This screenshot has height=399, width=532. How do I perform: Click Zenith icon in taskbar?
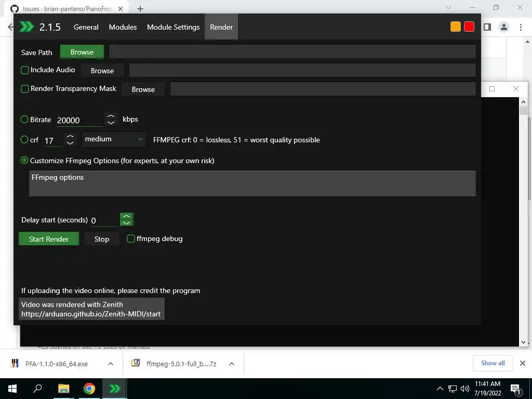coord(115,389)
